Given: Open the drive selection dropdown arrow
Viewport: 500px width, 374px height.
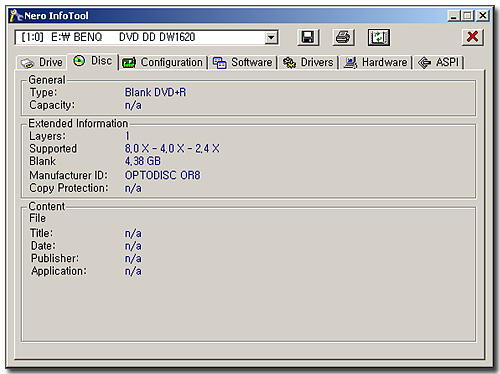Looking at the screenshot, I should (x=271, y=37).
